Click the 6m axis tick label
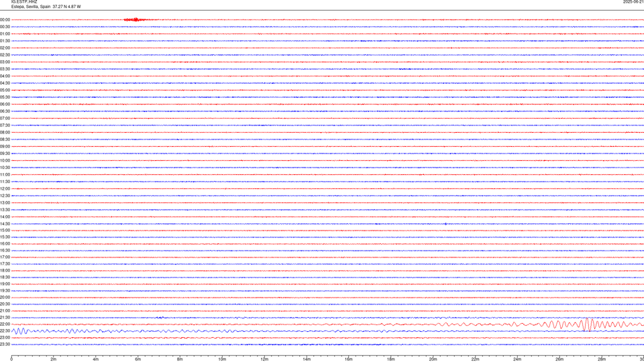Viewport: 644px width, 362px height. [x=138, y=359]
